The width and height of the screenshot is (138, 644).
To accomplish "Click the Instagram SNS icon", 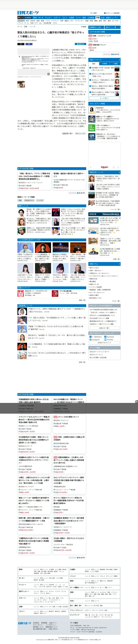I will 90,340.
